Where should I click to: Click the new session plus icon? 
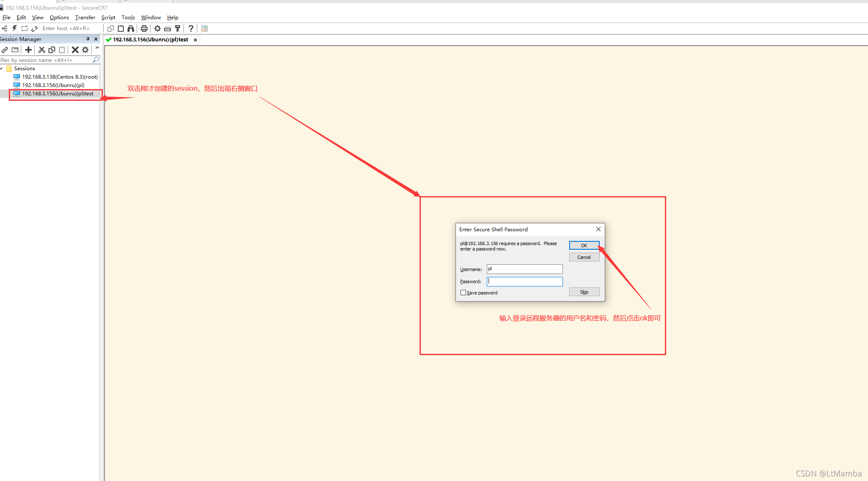coord(28,50)
